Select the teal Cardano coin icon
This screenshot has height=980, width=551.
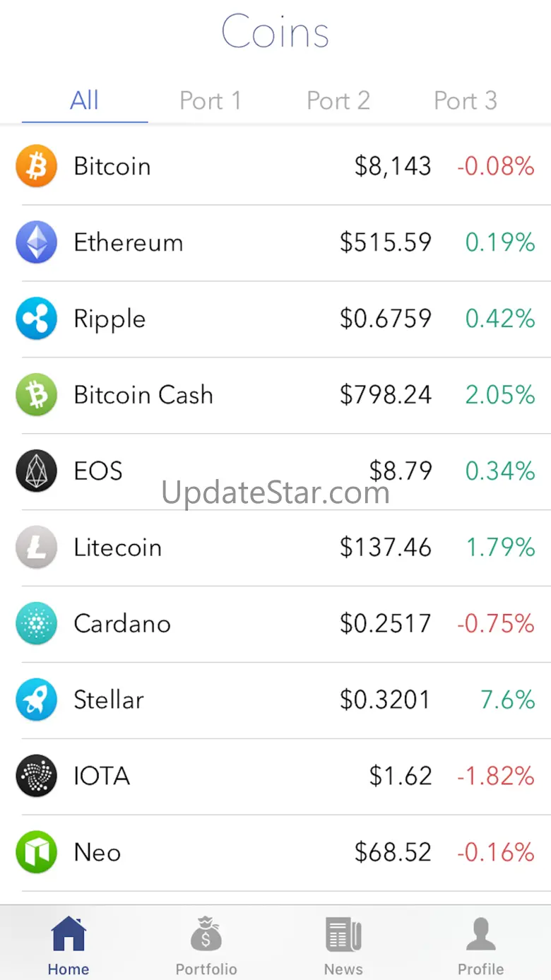(x=36, y=624)
